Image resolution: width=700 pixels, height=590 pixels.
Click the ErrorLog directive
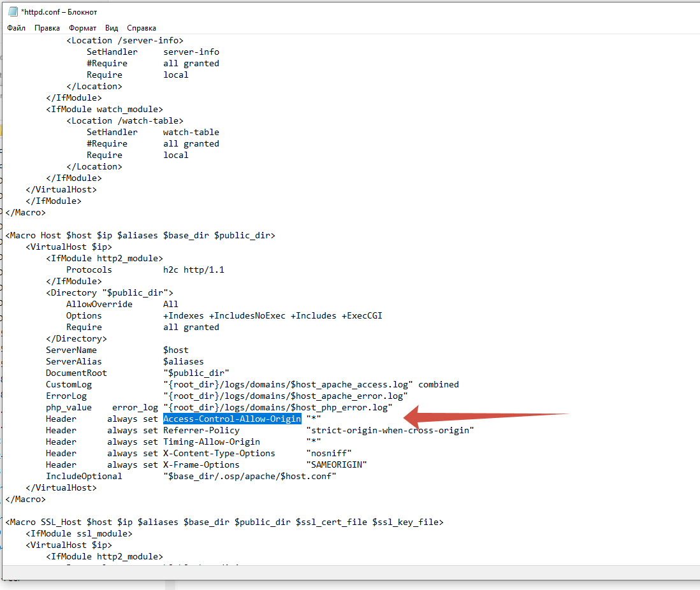click(x=66, y=396)
